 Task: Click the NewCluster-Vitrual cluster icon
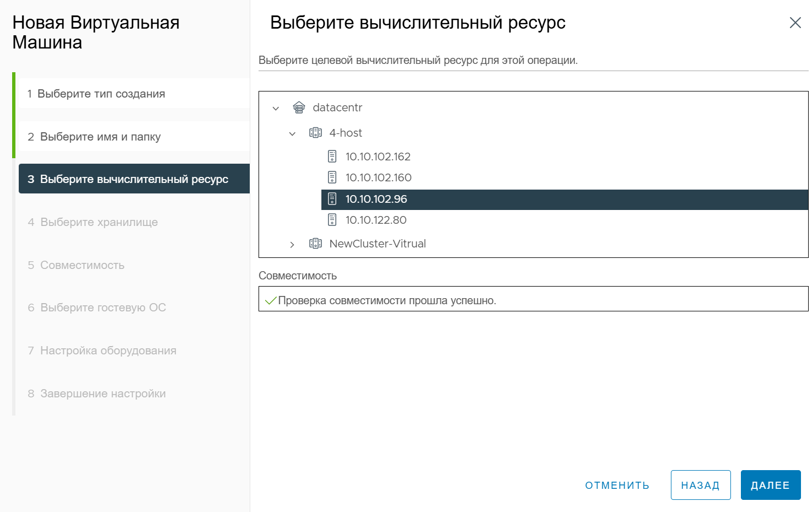tap(315, 244)
